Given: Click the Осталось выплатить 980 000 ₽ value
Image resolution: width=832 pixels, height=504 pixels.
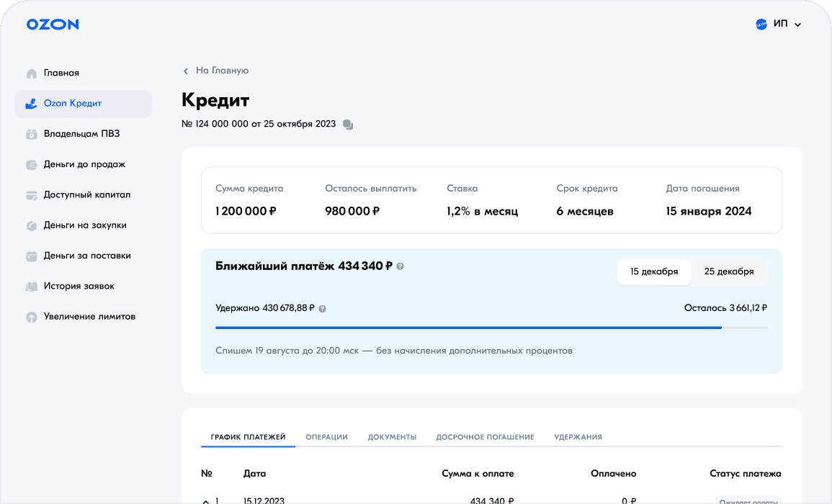Looking at the screenshot, I should (x=352, y=211).
